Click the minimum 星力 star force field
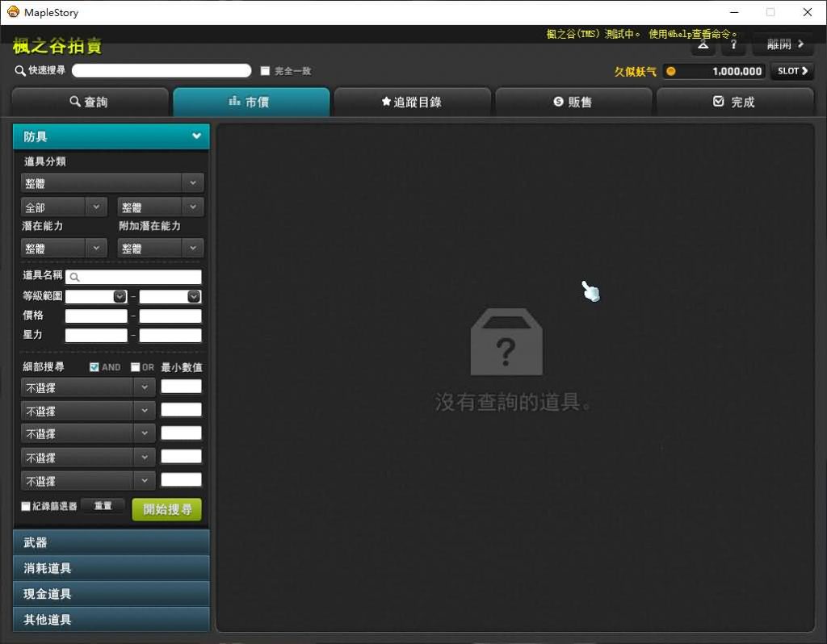827x644 pixels. pyautogui.click(x=96, y=335)
